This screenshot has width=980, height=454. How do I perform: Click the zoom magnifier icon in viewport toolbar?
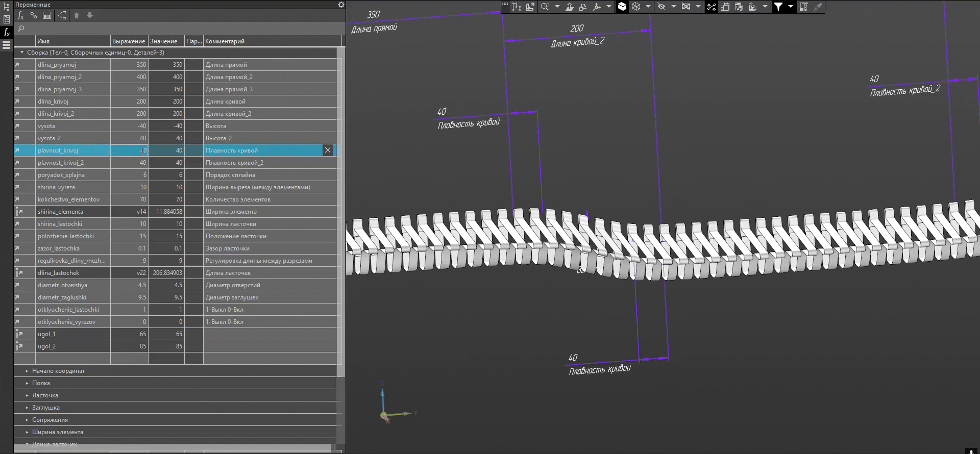click(x=545, y=7)
